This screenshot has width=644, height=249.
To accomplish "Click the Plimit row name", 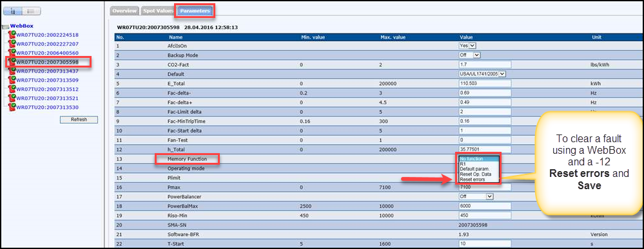I will [x=175, y=178].
